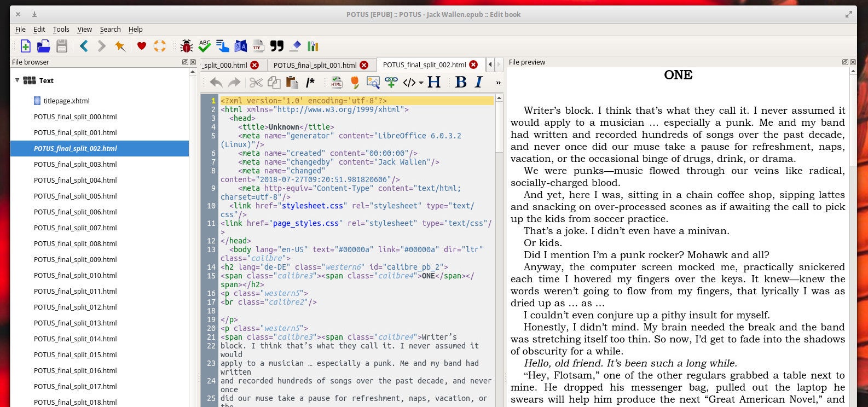Open a book with the blue folder icon
The height and width of the screenshot is (407, 868).
43,46
